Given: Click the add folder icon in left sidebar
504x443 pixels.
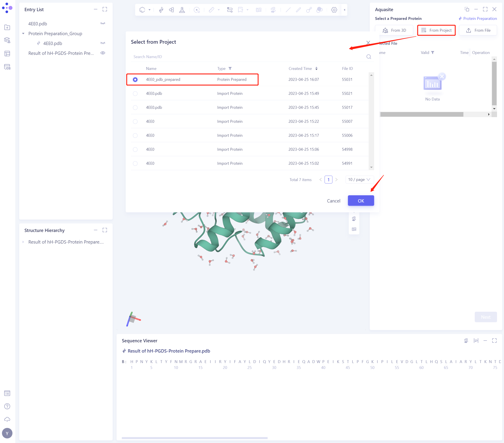Looking at the screenshot, I should pos(7,27).
